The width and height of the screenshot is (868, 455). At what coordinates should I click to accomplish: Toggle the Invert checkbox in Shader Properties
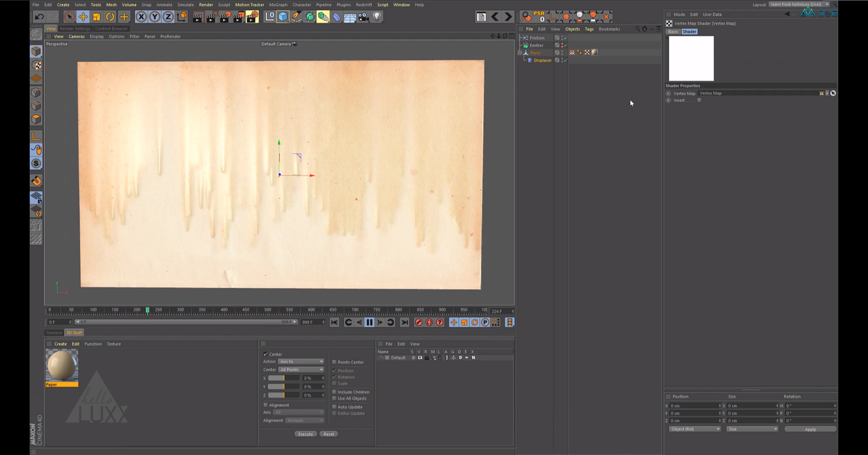pos(699,100)
